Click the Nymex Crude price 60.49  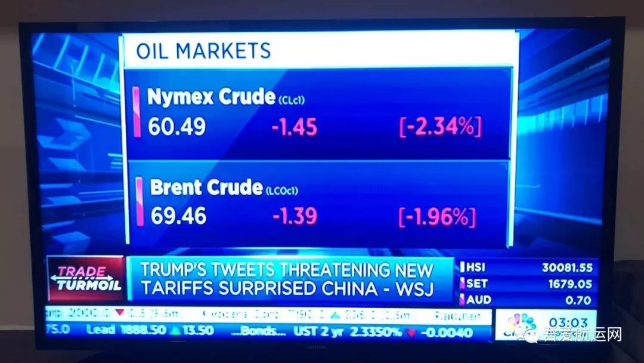point(177,126)
